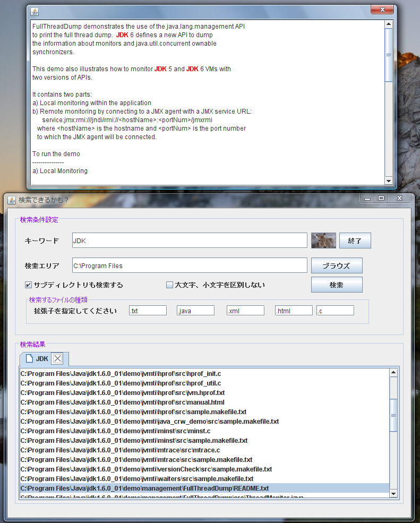Click the .java extension field
The image size is (420, 523).
point(195,311)
